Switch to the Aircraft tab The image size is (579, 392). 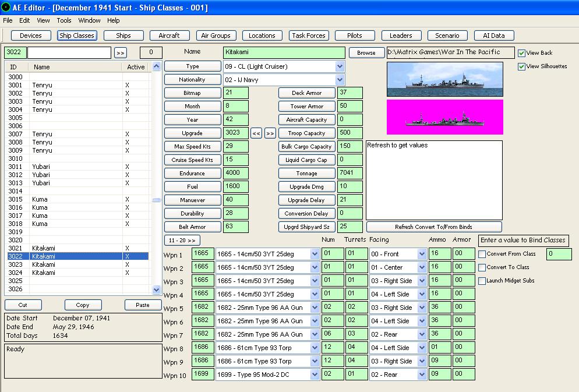point(169,36)
